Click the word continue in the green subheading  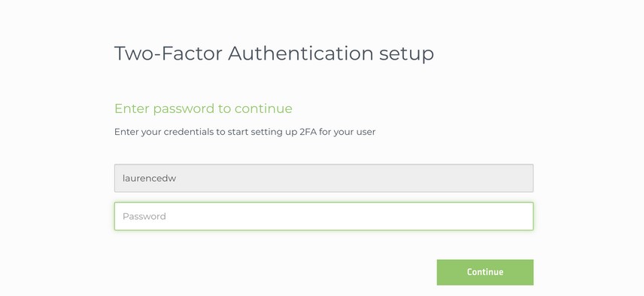click(x=263, y=109)
